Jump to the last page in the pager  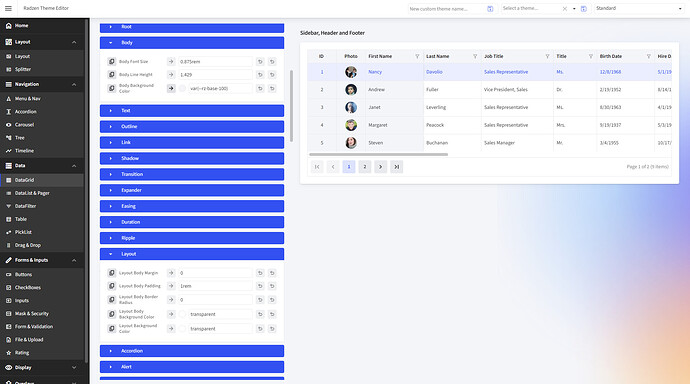[396, 167]
